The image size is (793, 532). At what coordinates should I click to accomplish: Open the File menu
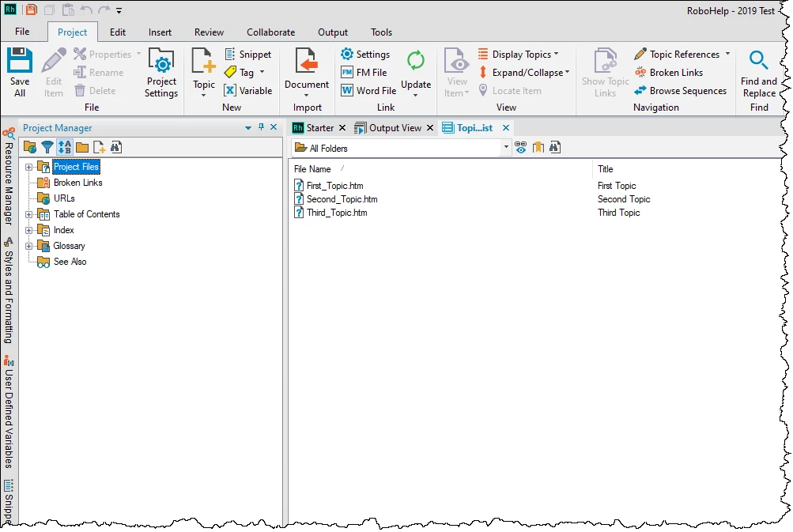(x=22, y=32)
